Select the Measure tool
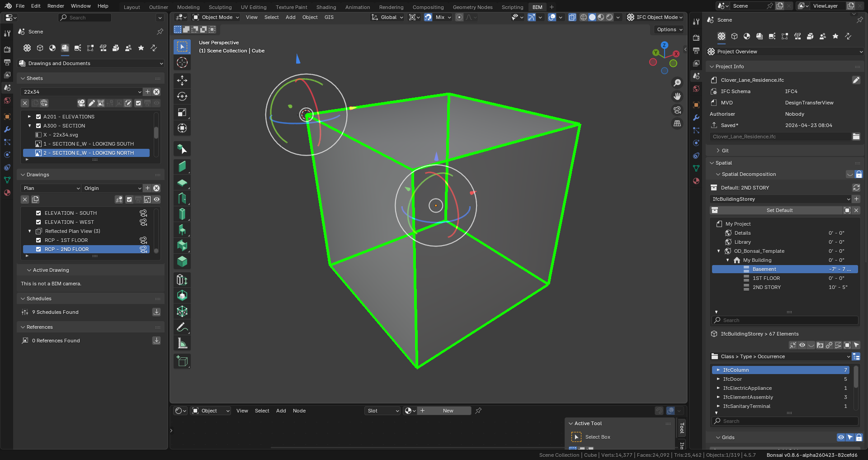 [x=182, y=343]
